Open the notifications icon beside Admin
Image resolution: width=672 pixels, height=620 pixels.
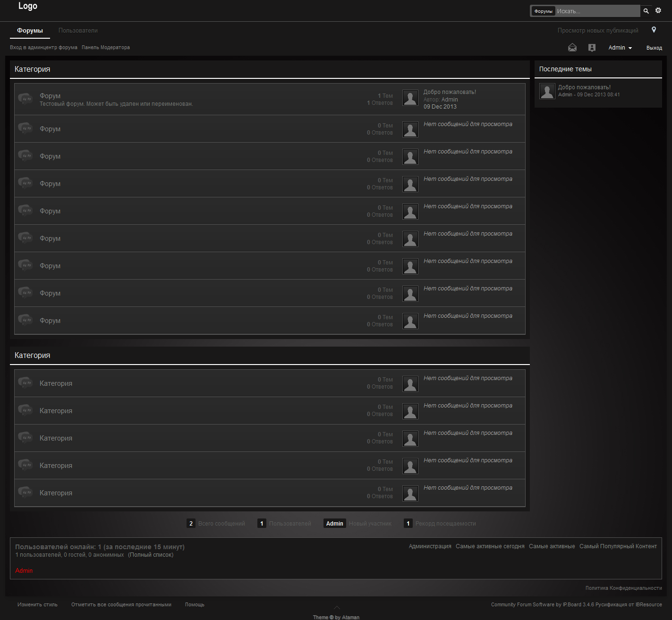point(592,48)
